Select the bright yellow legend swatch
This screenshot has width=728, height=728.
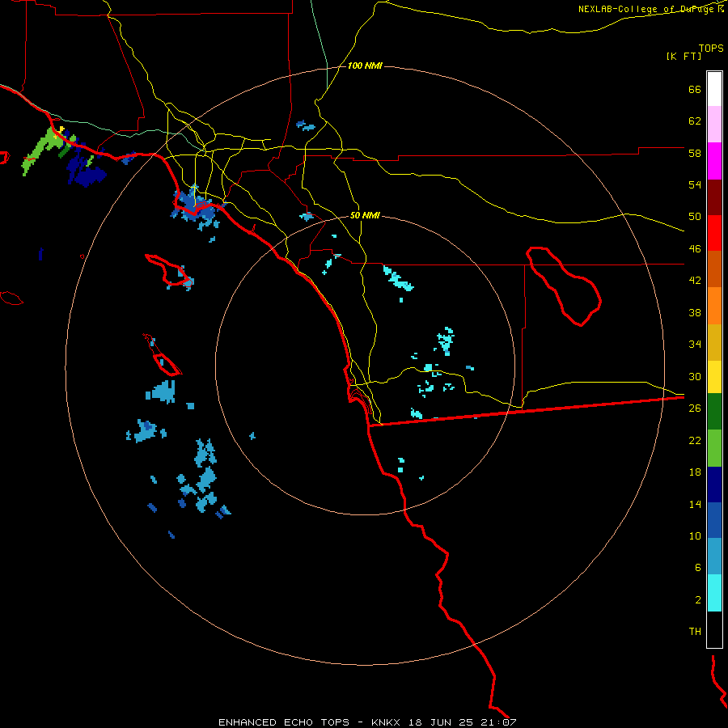click(714, 377)
